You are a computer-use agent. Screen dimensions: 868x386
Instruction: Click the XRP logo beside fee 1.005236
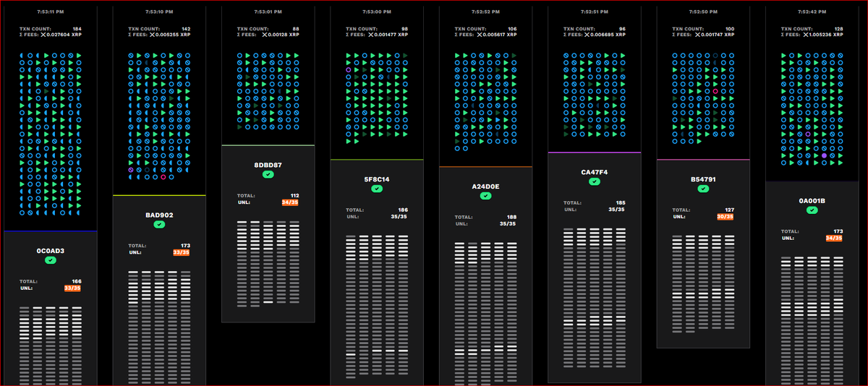pos(804,35)
